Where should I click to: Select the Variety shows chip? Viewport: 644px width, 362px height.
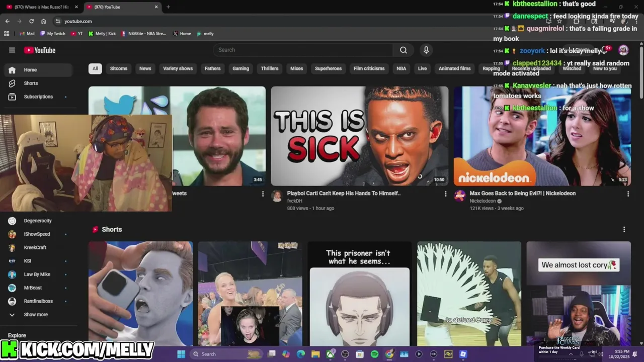[x=178, y=68]
